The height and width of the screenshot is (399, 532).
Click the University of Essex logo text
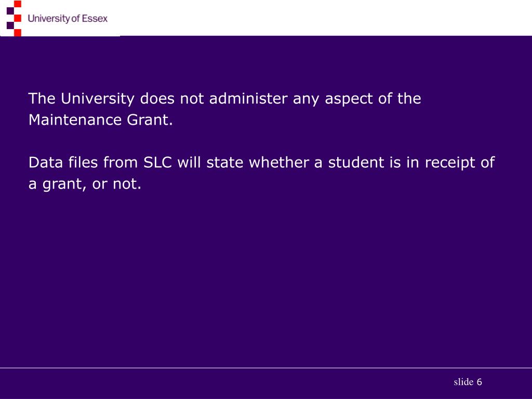(68, 19)
